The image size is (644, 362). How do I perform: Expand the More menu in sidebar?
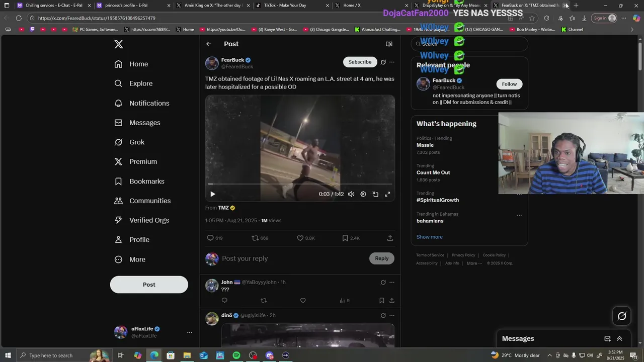[x=130, y=259]
